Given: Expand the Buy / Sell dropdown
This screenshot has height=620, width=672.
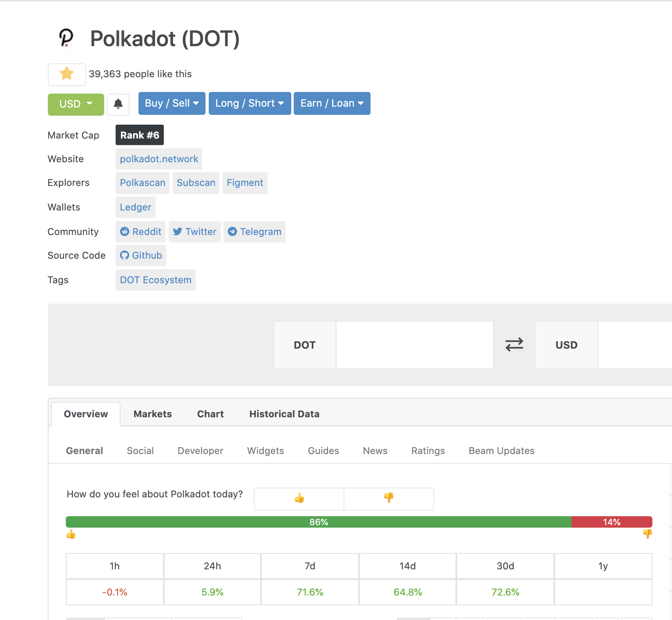Looking at the screenshot, I should (x=172, y=103).
